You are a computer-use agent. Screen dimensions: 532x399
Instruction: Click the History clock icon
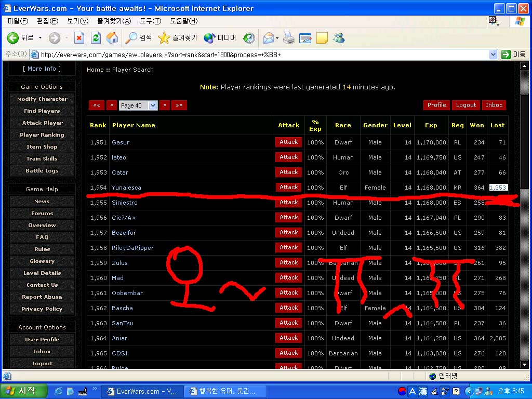[249, 37]
